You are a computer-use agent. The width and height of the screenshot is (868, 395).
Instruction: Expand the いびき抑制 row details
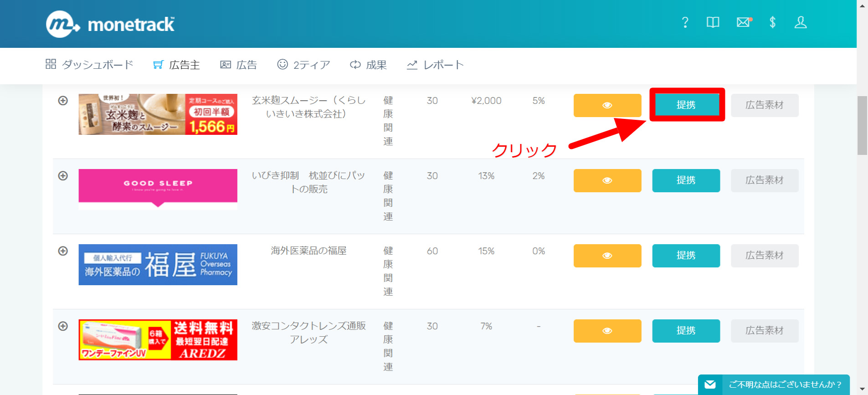(63, 176)
